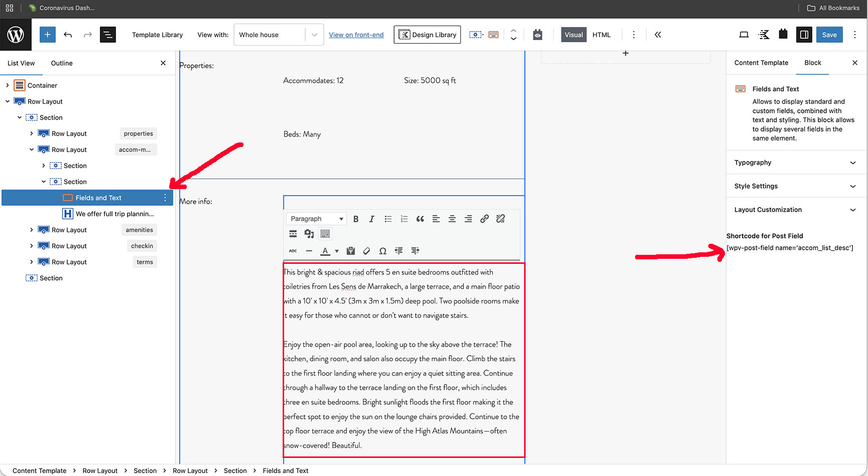Switch to the Outline tab

point(62,63)
